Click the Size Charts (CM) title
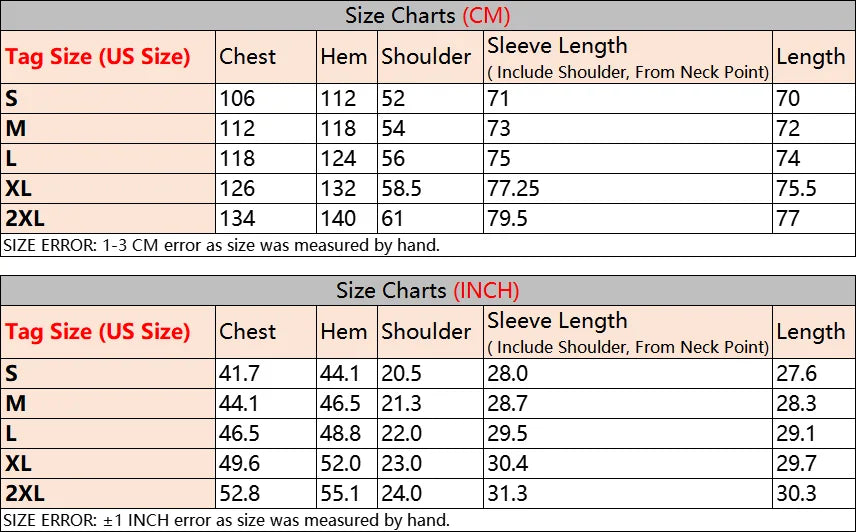This screenshot has height=532, width=856. 427,16
